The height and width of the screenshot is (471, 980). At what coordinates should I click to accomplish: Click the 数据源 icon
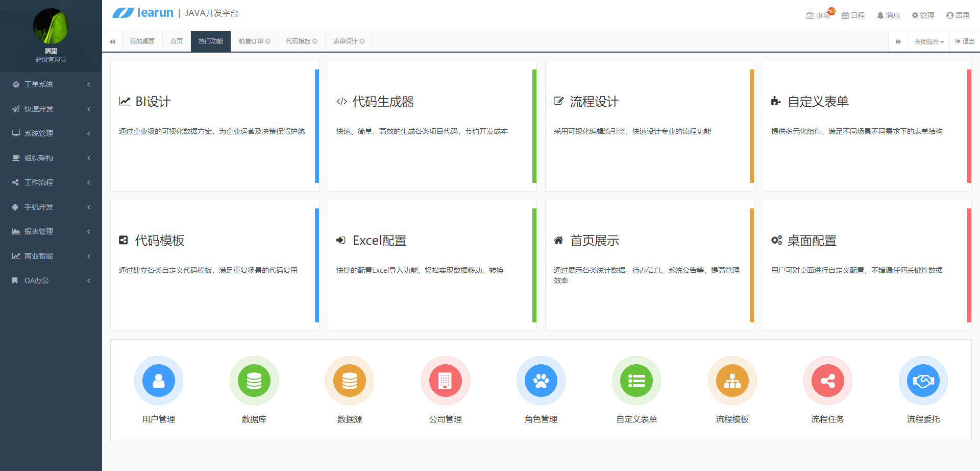tap(349, 381)
